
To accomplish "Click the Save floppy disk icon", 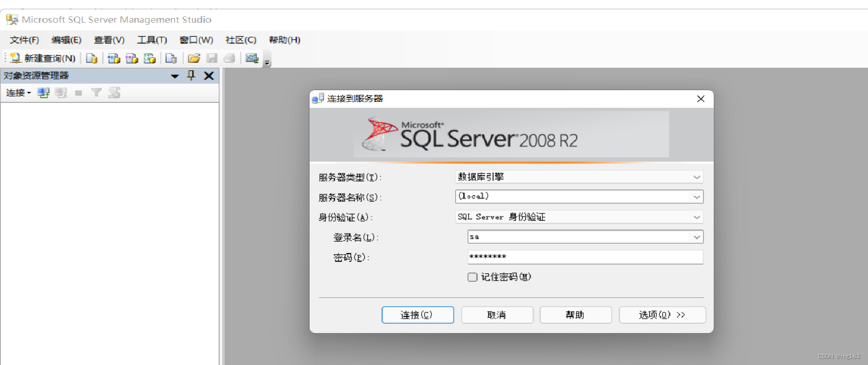I will (x=212, y=58).
